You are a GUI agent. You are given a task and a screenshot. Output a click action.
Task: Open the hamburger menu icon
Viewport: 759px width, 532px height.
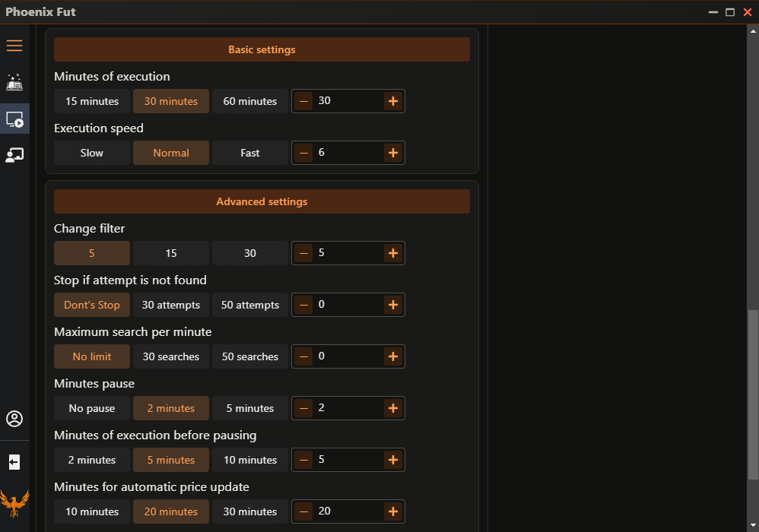(x=14, y=46)
